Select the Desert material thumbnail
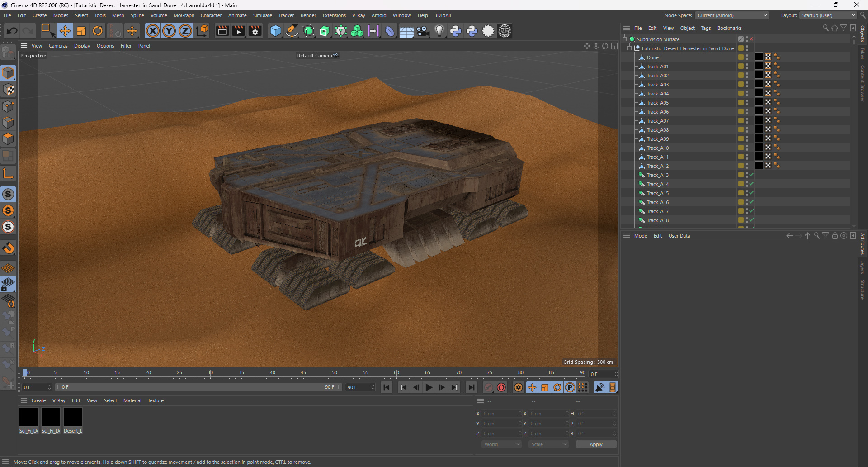This screenshot has width=868, height=467. pyautogui.click(x=73, y=417)
